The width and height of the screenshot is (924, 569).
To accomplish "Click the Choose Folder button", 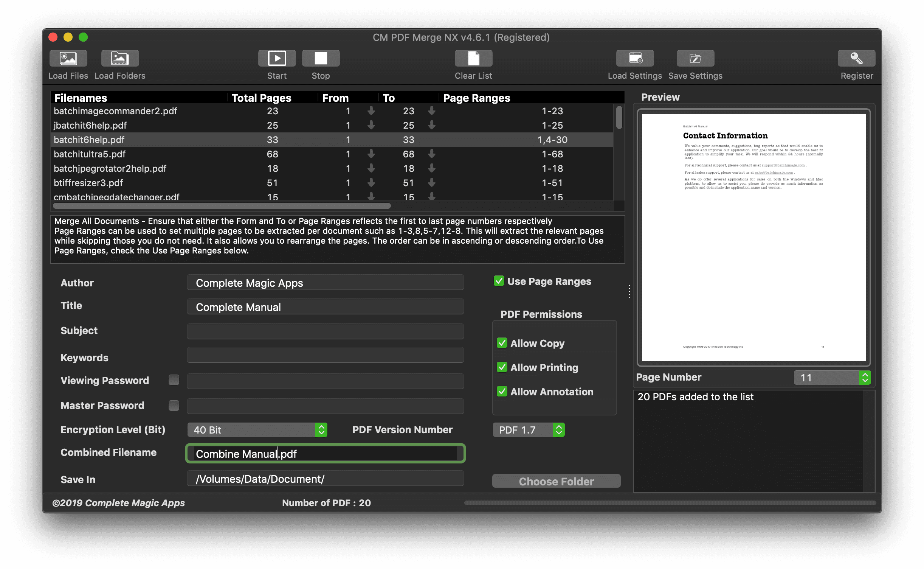I will (x=556, y=481).
